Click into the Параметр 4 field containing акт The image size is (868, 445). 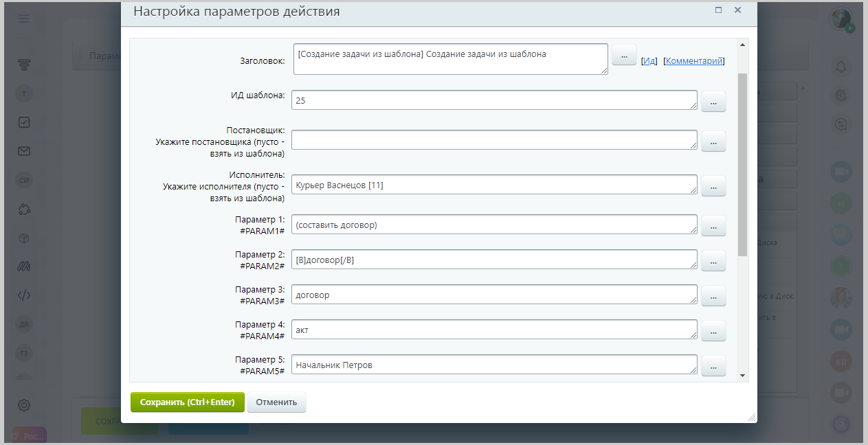pos(494,330)
